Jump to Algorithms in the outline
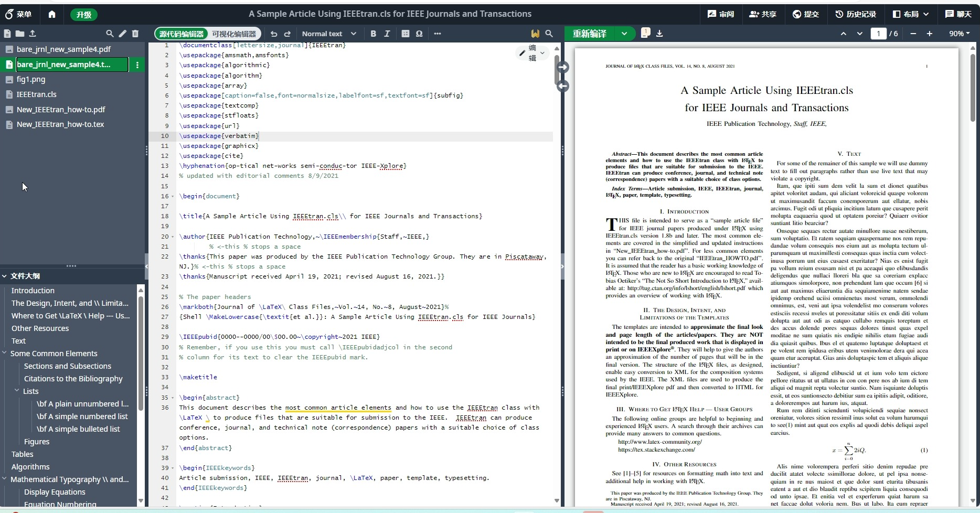Viewport: 980px width, 513px height. tap(30, 467)
